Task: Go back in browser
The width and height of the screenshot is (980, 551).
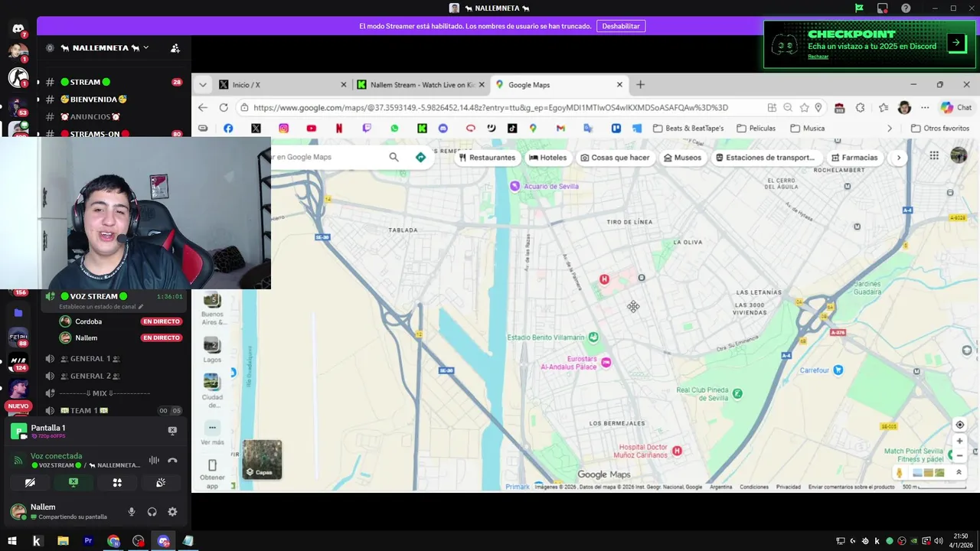Action: tap(203, 108)
